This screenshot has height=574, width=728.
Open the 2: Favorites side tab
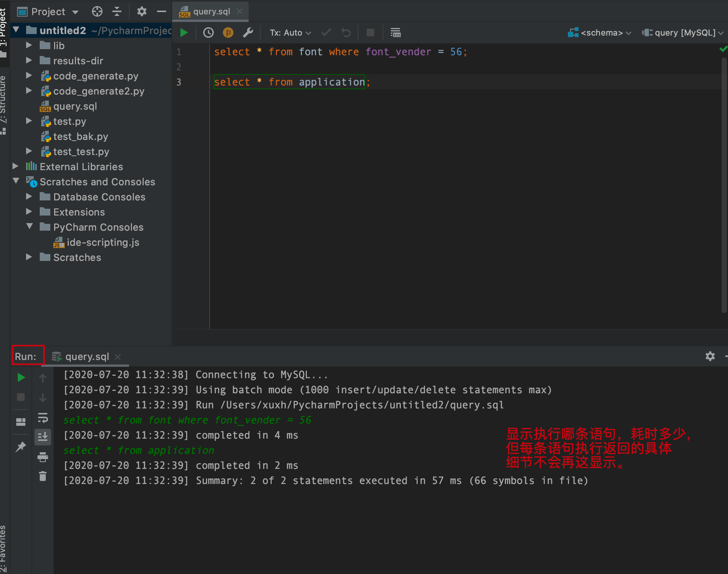[3, 549]
